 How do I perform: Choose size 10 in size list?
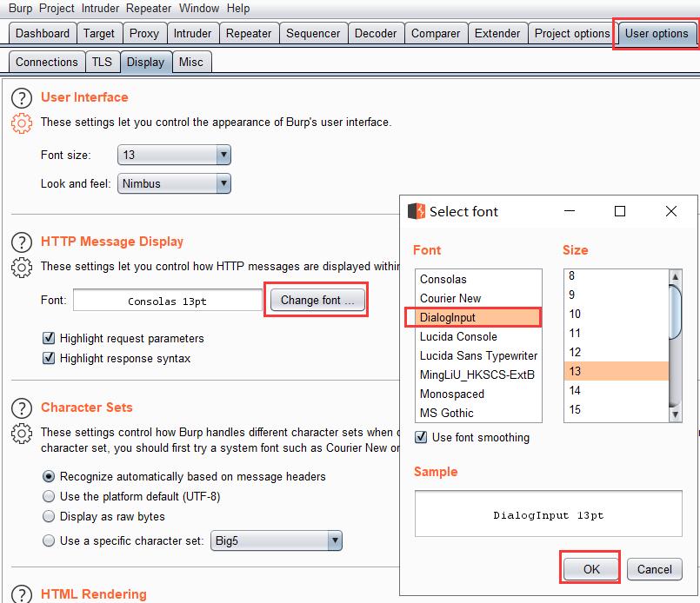617,314
